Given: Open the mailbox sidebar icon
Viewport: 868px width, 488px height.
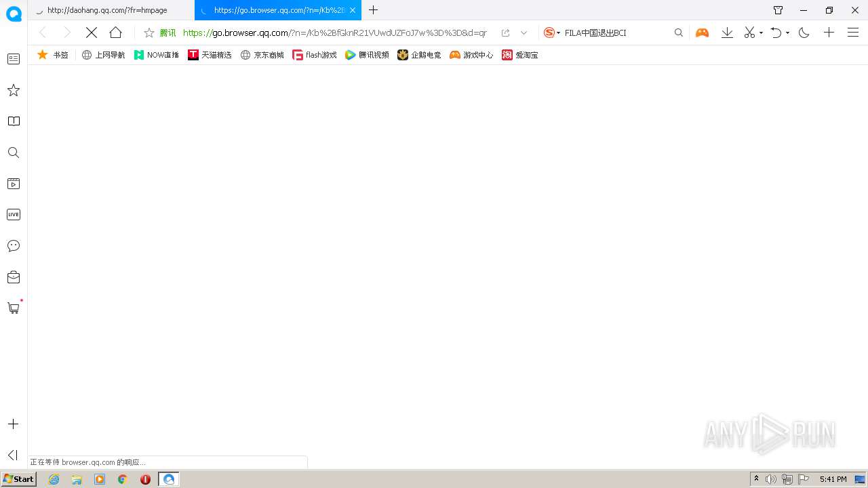Looking at the screenshot, I should 14,277.
